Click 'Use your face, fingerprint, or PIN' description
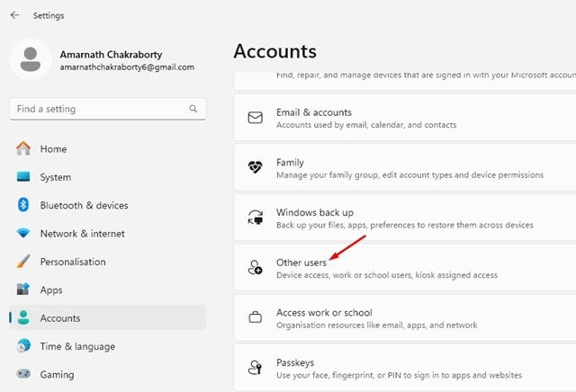 (399, 375)
